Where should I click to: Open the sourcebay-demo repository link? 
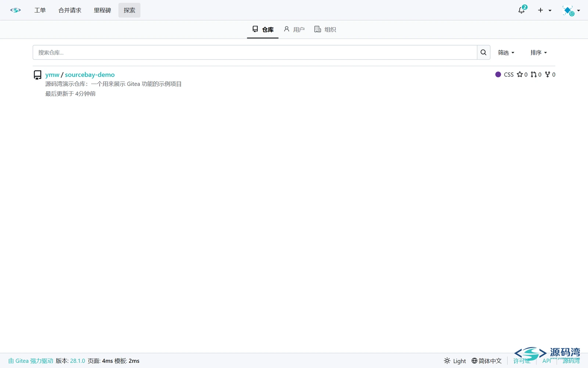point(90,75)
